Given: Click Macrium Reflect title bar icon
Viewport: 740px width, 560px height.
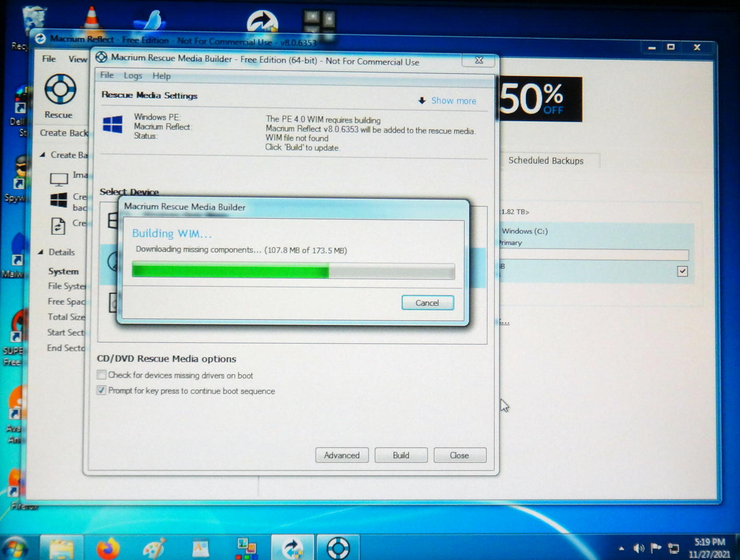Looking at the screenshot, I should coord(40,39).
